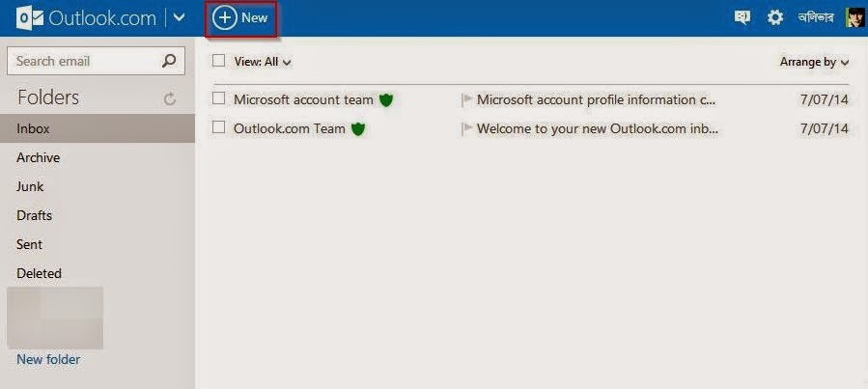Viewport: 868px width, 389px height.
Task: Refresh folders with the circular arrow icon
Action: (x=170, y=99)
